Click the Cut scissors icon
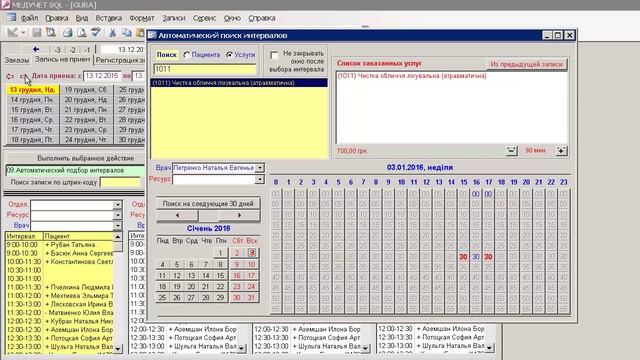640x360 pixels. click(113, 32)
